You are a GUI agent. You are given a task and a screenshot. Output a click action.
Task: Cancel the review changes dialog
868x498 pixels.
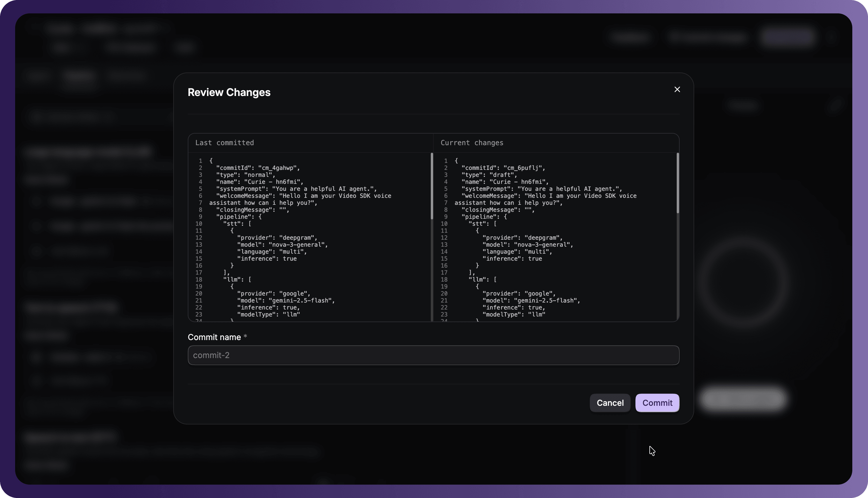pos(610,403)
